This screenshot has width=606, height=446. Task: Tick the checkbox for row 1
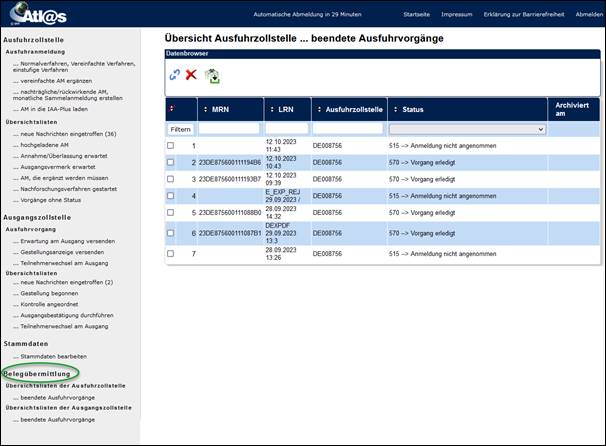(171, 146)
